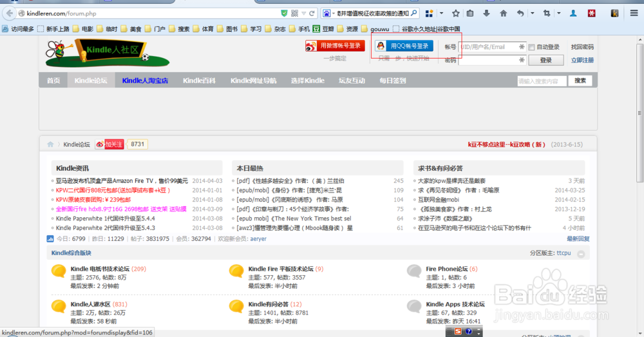Open dropdown arrow beside address bar
The height and width of the screenshot is (337, 644).
(x=303, y=13)
